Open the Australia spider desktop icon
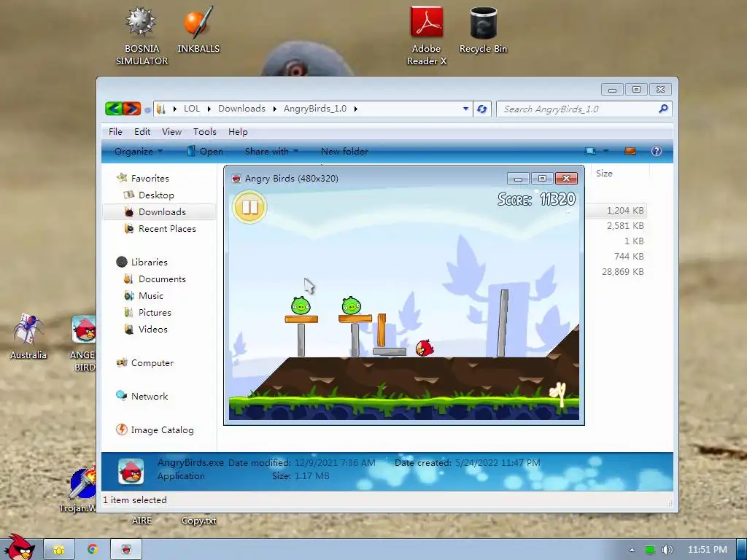The width and height of the screenshot is (747, 560). pos(28,336)
